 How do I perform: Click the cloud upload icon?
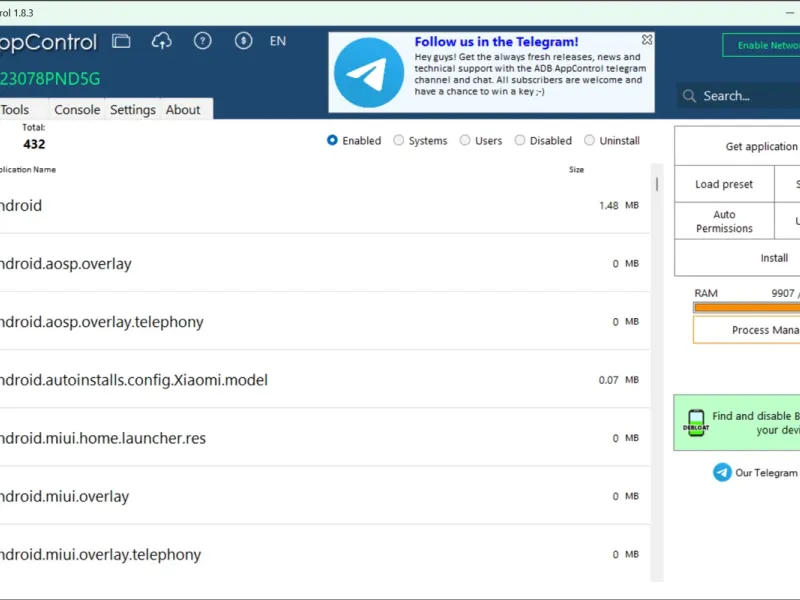[162, 41]
